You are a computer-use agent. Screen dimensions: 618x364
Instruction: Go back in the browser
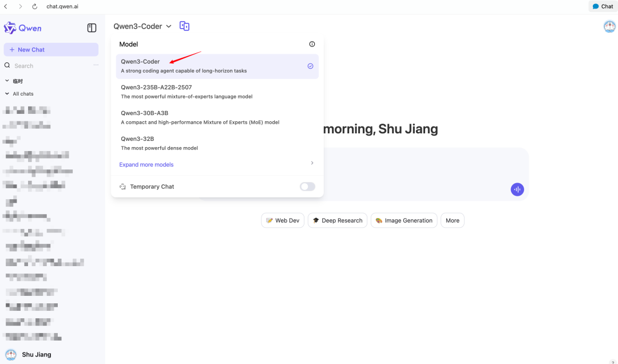pos(6,6)
